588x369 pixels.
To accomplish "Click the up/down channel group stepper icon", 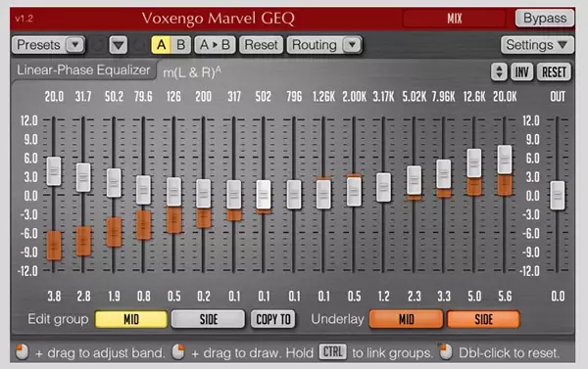I will pyautogui.click(x=499, y=71).
